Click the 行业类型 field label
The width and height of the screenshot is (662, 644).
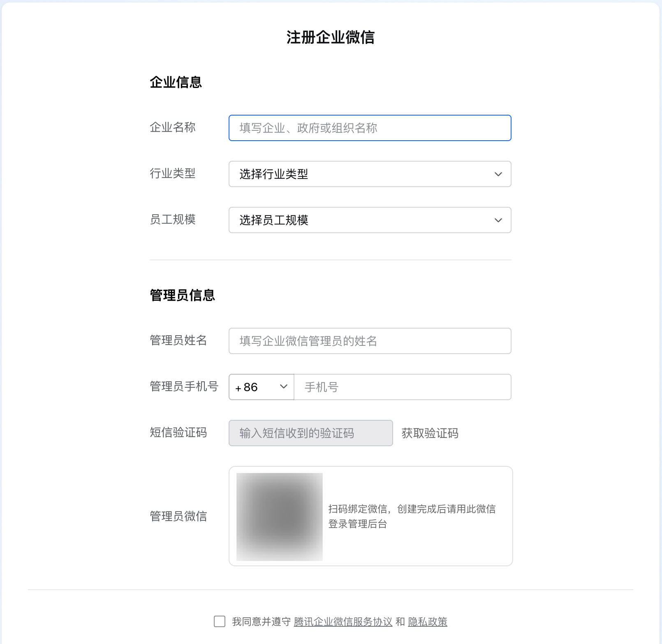173,174
